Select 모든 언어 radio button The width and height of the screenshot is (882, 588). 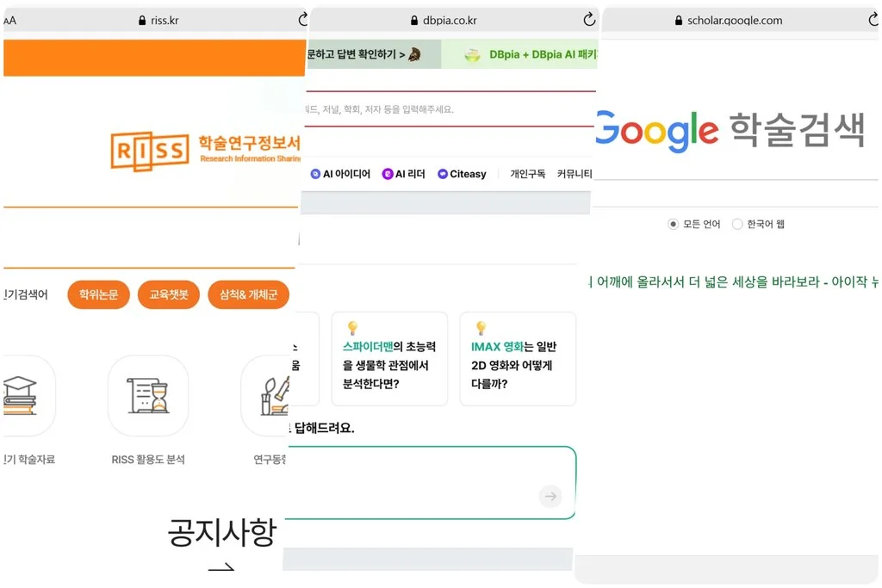click(x=673, y=225)
